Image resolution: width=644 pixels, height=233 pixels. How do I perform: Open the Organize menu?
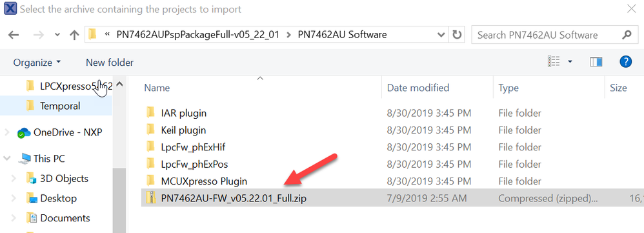click(37, 63)
